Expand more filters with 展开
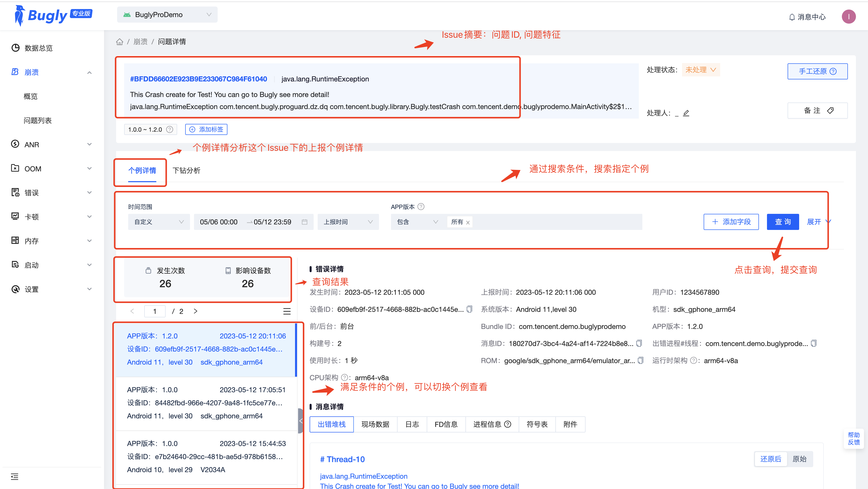The image size is (868, 489). pos(819,222)
